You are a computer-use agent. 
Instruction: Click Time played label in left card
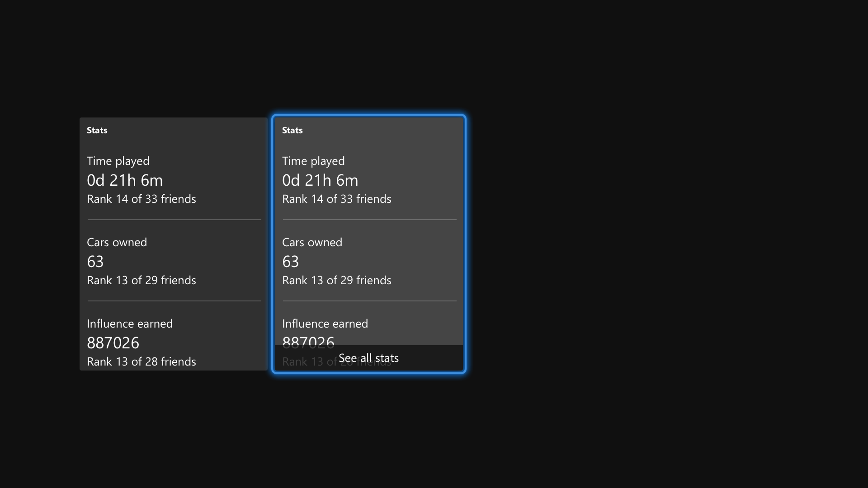[x=118, y=161]
